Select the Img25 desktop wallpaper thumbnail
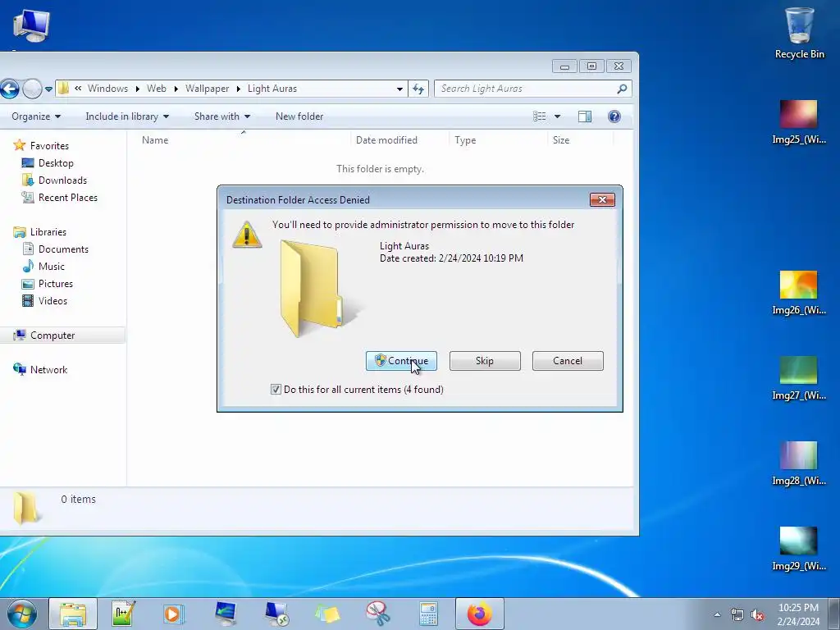Screen dimensions: 840x630 pyautogui.click(x=799, y=122)
